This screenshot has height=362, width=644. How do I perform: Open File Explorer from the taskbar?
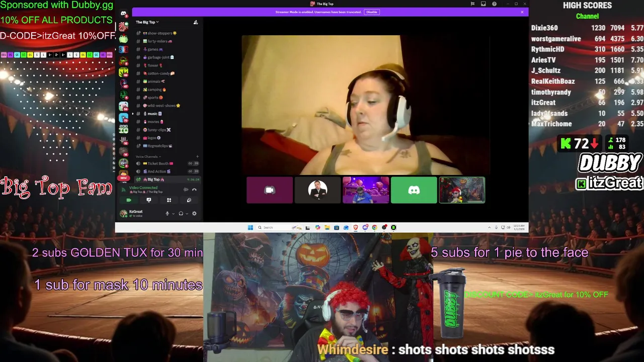point(327,227)
